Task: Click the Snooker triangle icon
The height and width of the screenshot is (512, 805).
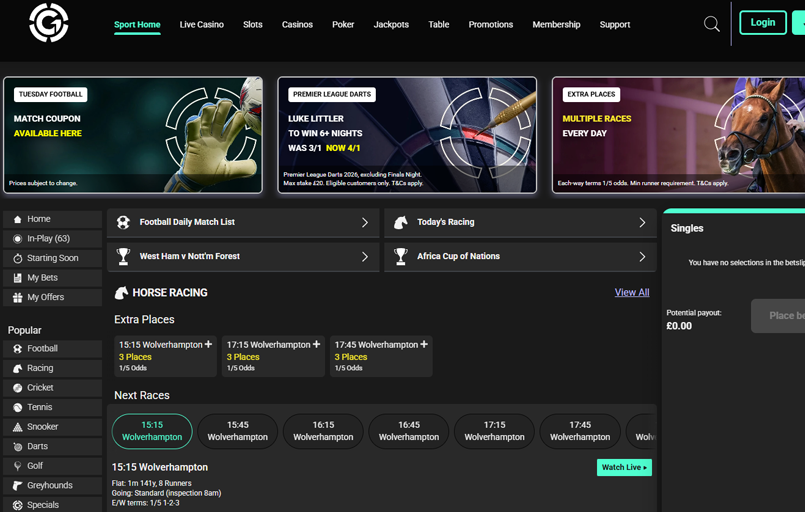Action: pyautogui.click(x=17, y=427)
